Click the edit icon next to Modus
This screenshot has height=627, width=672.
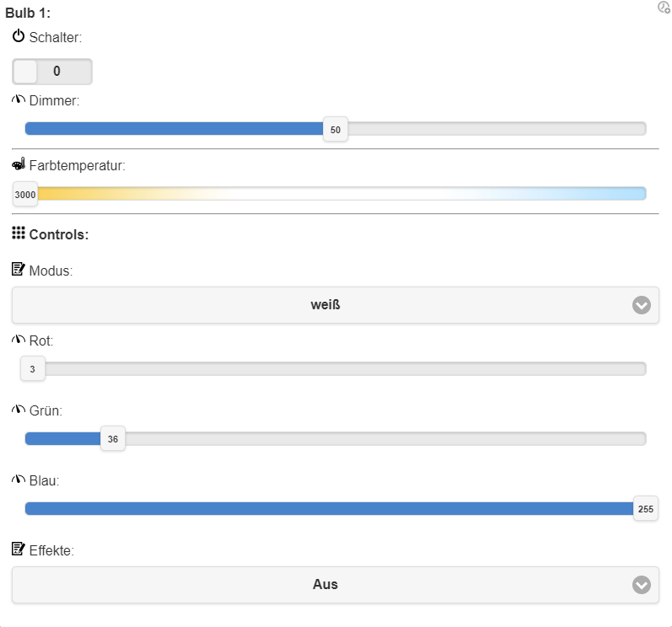coord(19,270)
